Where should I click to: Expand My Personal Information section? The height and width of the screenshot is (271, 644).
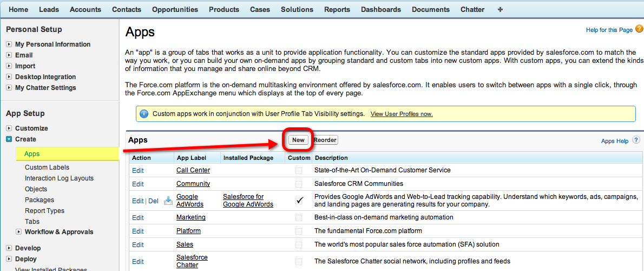9,44
